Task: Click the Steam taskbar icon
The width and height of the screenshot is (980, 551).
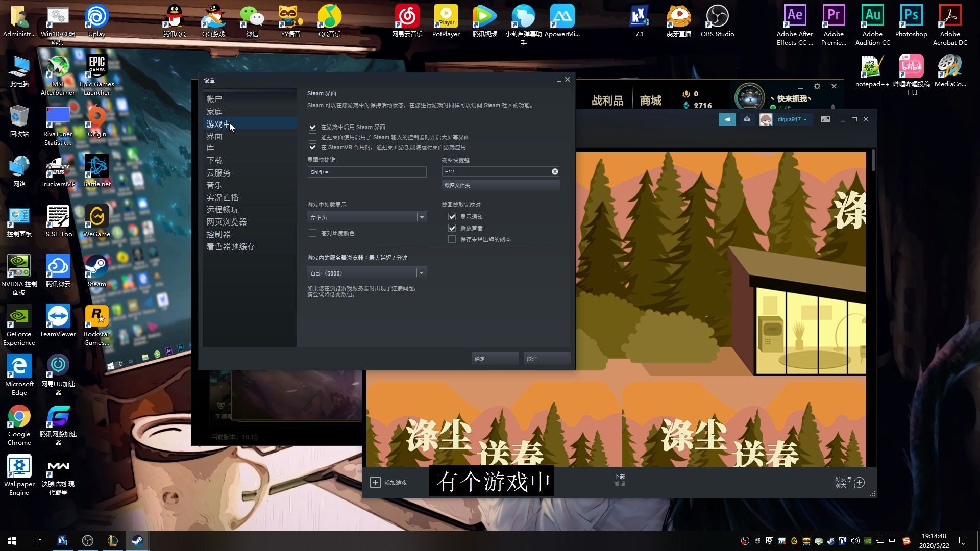Action: pyautogui.click(x=138, y=540)
